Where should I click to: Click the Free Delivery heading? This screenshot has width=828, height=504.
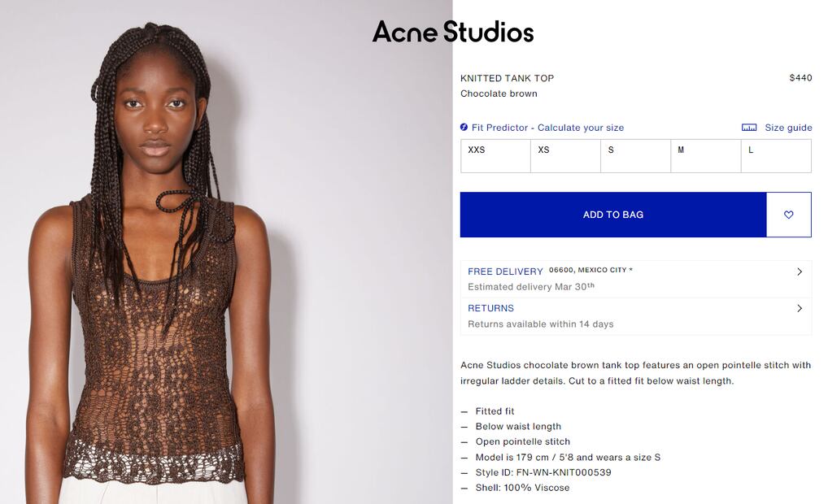[505, 272]
